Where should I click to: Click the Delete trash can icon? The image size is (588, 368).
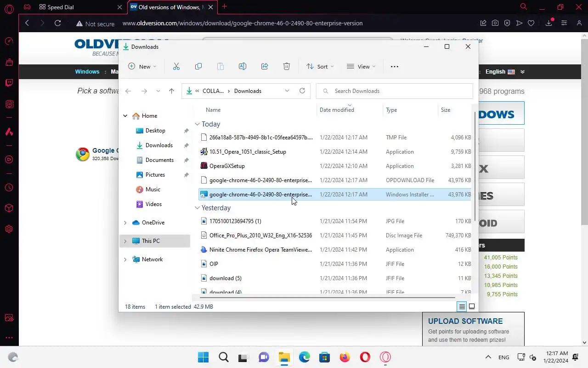[287, 66]
